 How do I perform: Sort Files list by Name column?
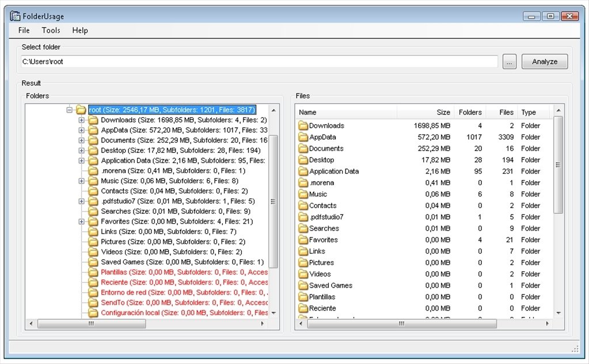(x=346, y=112)
